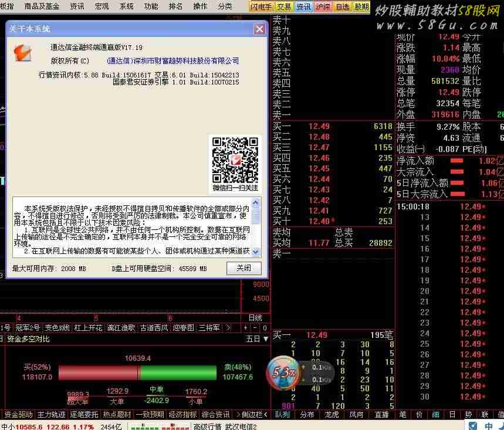Click the 股期 toolbar button
Screen dimensions: 504x430
(x=361, y=6)
